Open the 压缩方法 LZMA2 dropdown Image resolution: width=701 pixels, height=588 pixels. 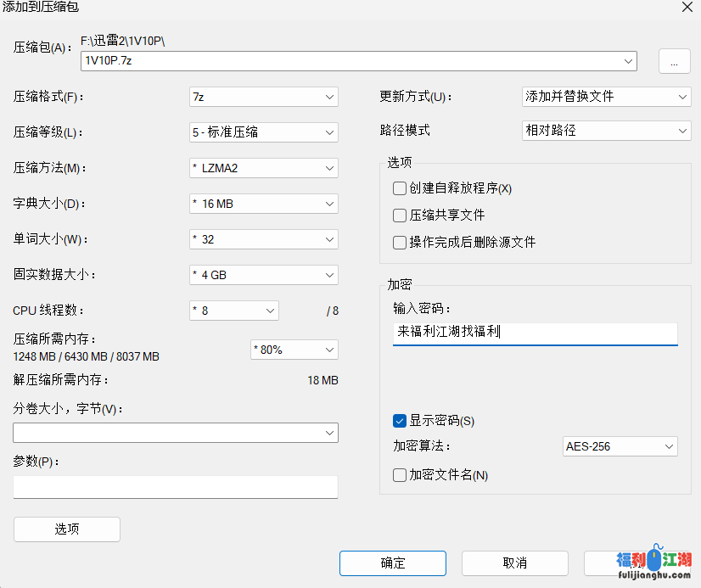point(263,168)
